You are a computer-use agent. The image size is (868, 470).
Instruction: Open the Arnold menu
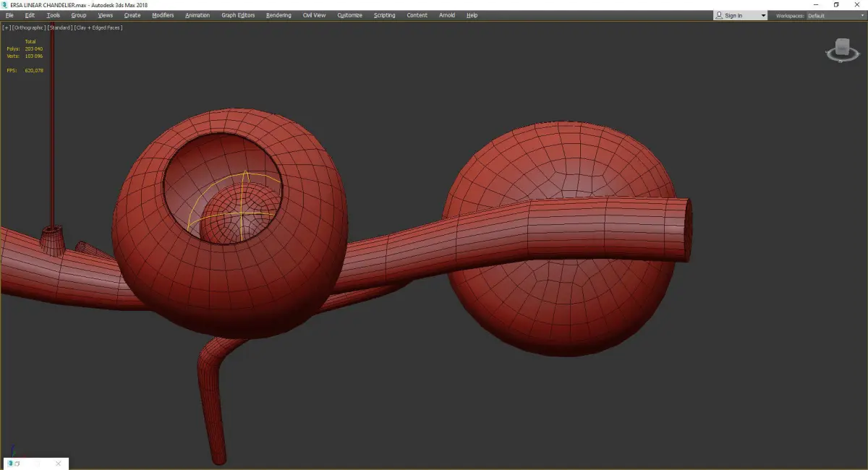pos(447,15)
